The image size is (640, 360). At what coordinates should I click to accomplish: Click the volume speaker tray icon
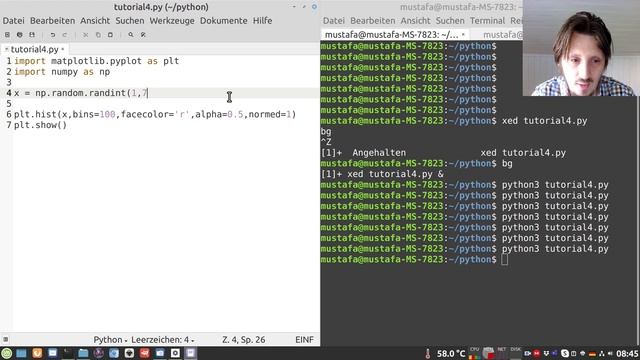(x=610, y=353)
